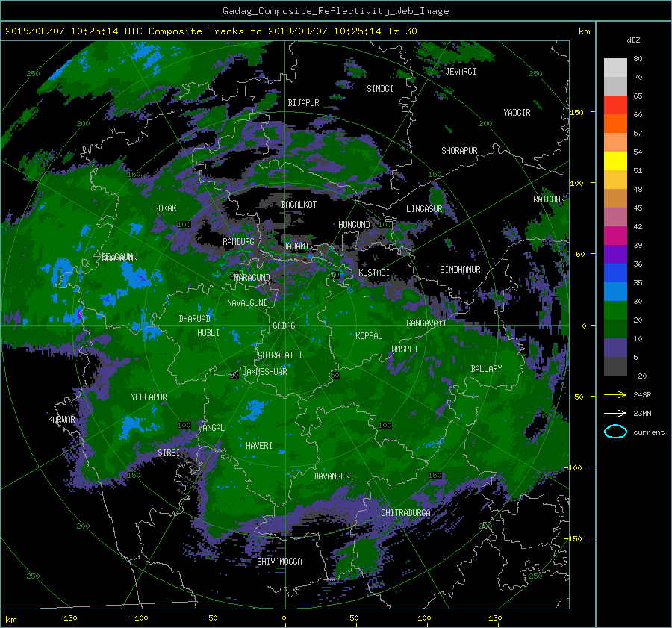Click the UTC timestamp header text
672x628 pixels.
(x=211, y=31)
